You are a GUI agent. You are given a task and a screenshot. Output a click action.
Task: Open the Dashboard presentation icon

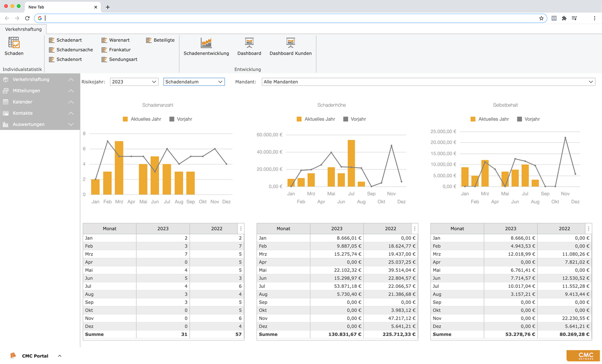click(249, 43)
